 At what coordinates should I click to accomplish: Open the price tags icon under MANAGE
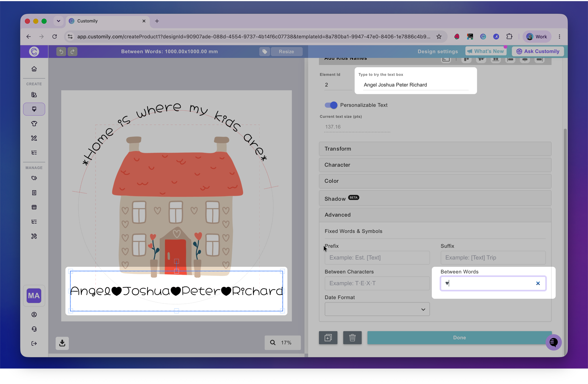coord(34,178)
